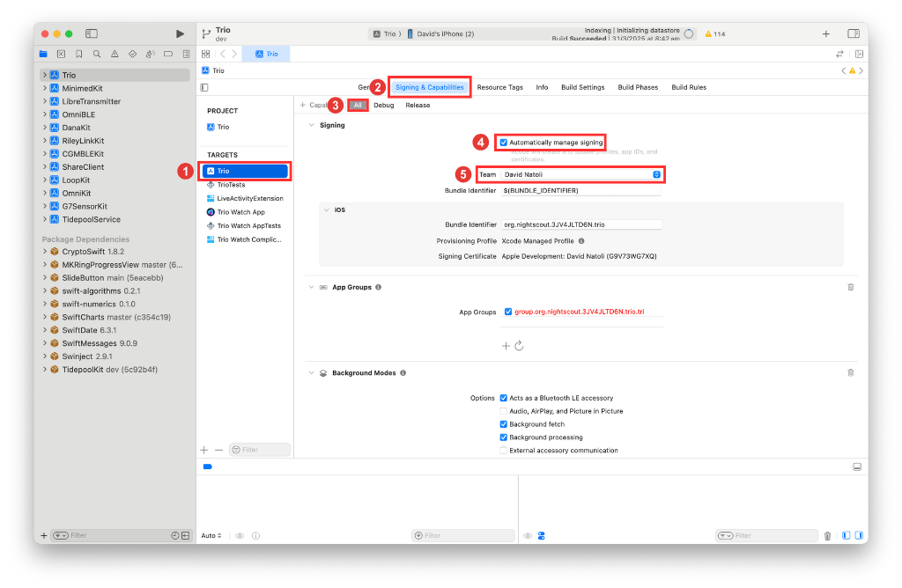This screenshot has height=588, width=902.
Task: Open the Test navigator diamond icon
Action: coord(132,54)
